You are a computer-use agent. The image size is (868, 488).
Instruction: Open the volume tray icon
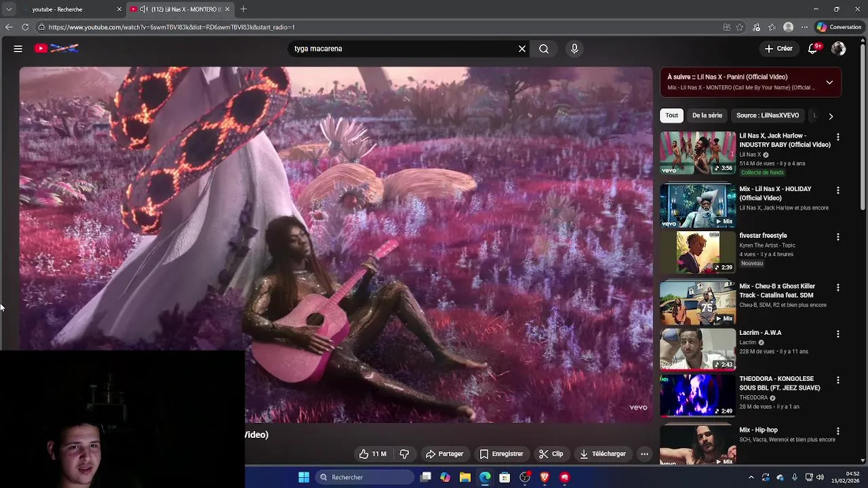(x=821, y=477)
